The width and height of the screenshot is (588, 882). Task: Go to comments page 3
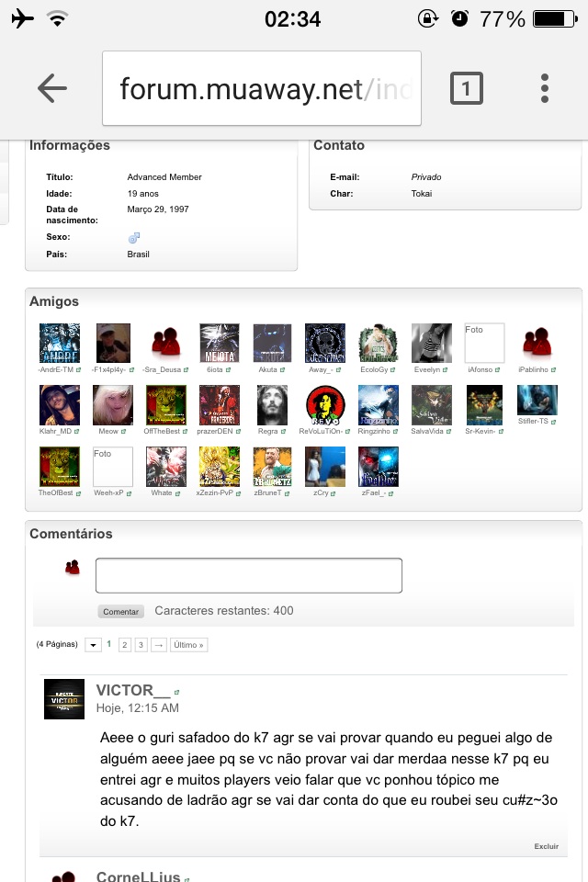tap(141, 645)
